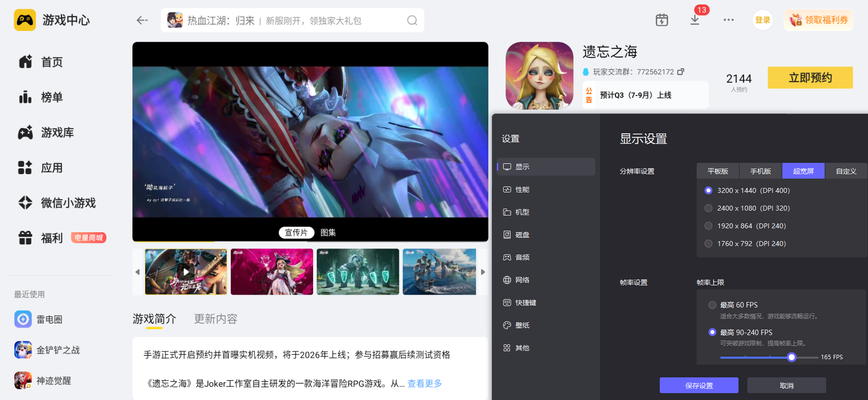Show the 宣传片 trailer view
This screenshot has height=400, width=868.
[296, 232]
